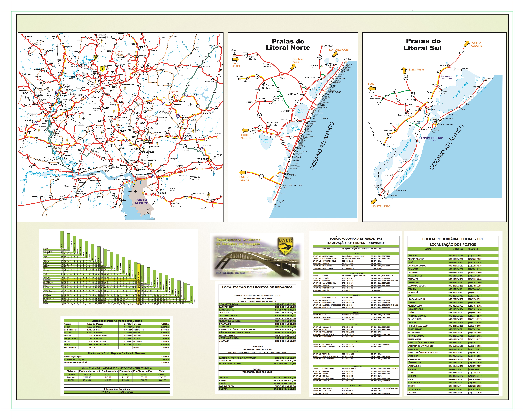Click the orange arrow above Montevideo
Viewport: 524px width, 420px height.
(x=374, y=202)
